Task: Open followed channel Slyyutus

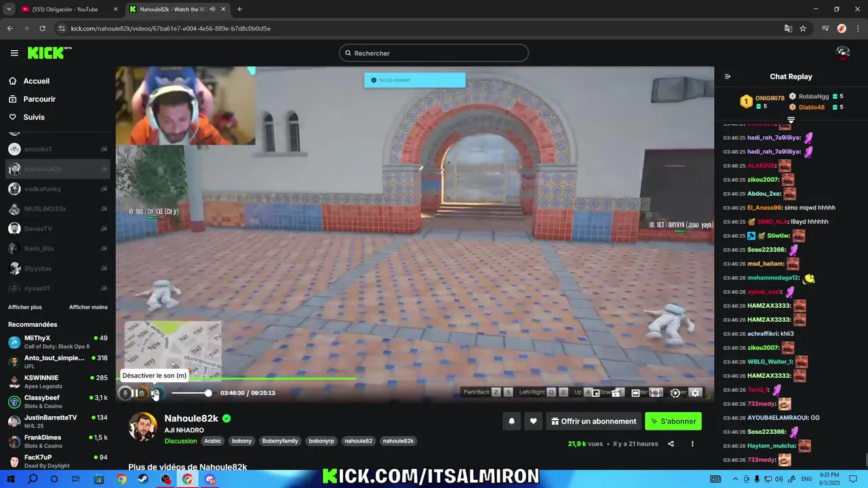Action: 58,268
